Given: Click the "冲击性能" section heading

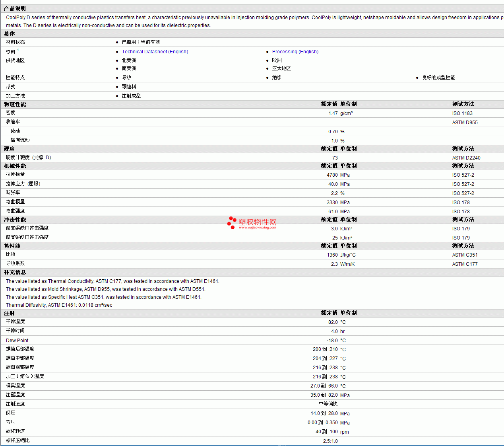Looking at the screenshot, I should (x=15, y=220).
